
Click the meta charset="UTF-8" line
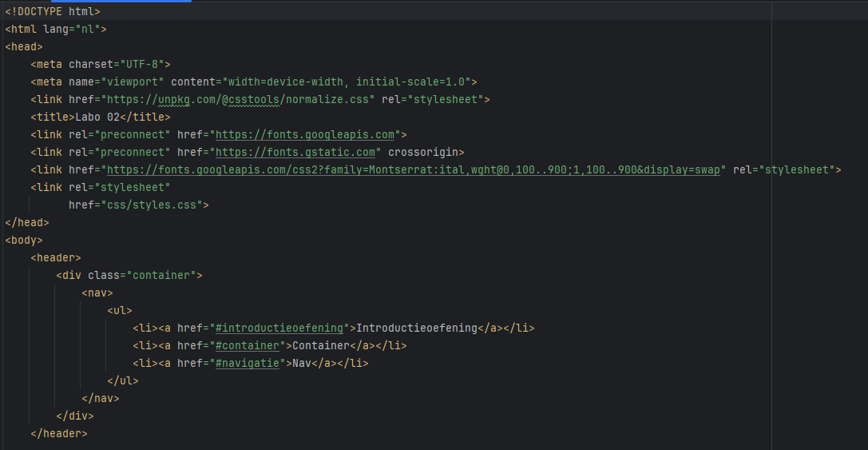pyautogui.click(x=101, y=64)
